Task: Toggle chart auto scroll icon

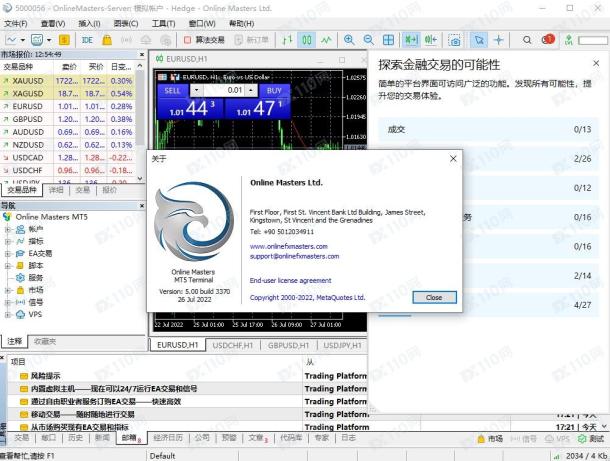Action: coord(411,40)
